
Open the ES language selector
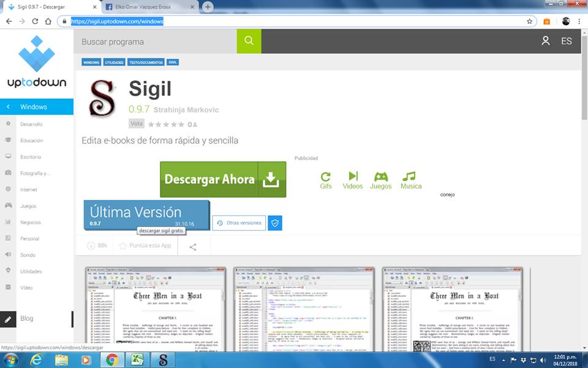(x=567, y=41)
